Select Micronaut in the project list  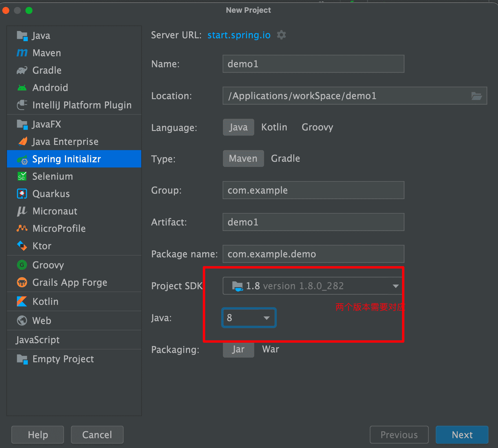[x=74, y=211]
